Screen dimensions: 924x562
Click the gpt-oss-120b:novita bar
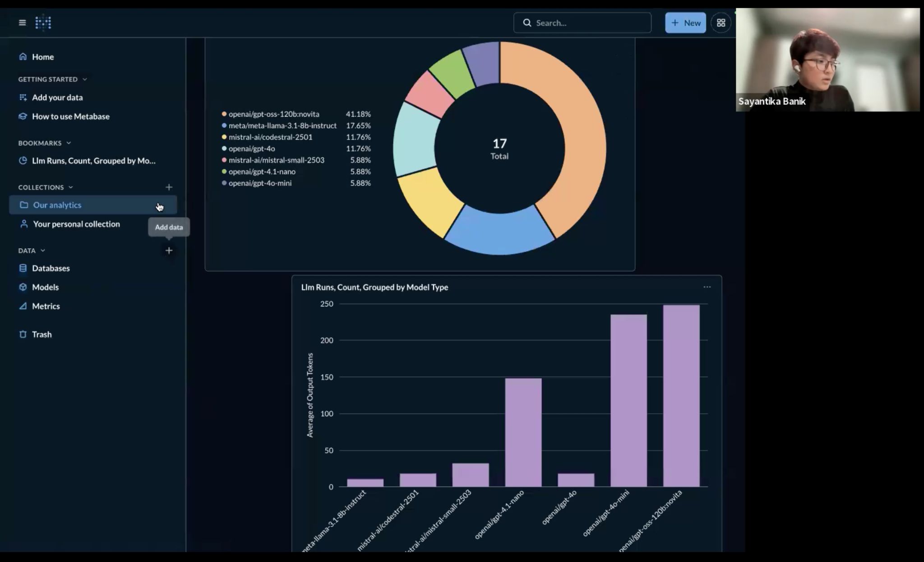(681, 396)
